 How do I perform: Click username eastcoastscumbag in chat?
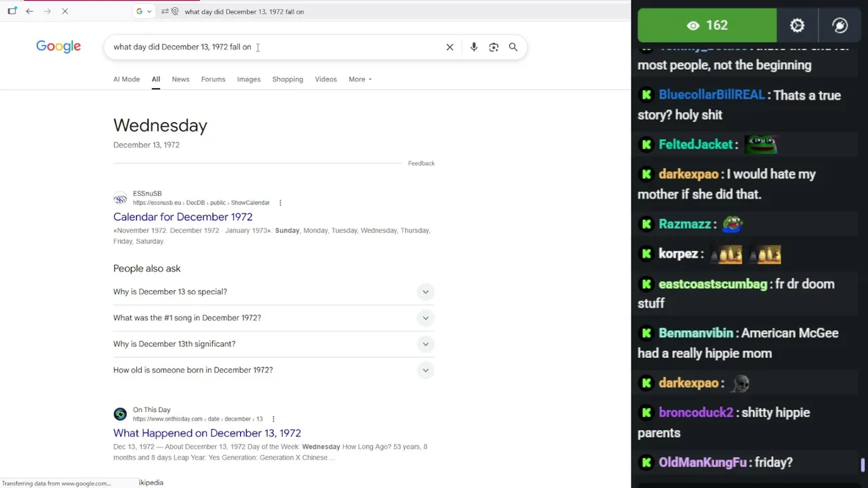[x=713, y=284]
